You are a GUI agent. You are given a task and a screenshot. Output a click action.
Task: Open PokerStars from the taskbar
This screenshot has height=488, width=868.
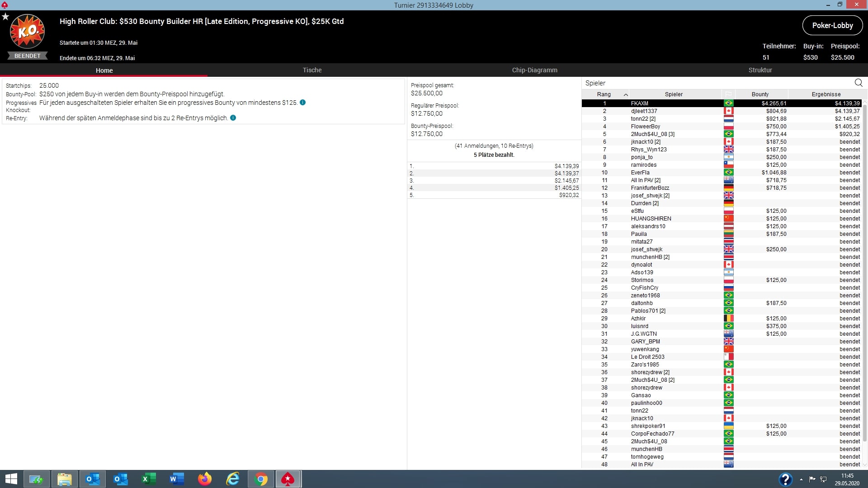coord(288,479)
